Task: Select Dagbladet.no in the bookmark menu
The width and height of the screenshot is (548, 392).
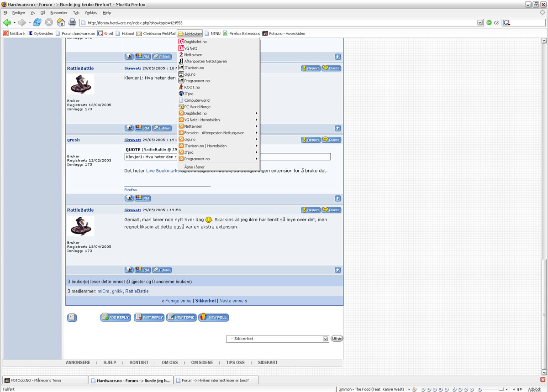Action: pyautogui.click(x=218, y=42)
